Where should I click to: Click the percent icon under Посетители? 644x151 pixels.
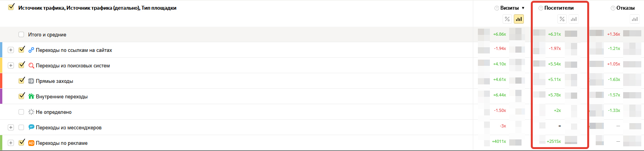(562, 19)
